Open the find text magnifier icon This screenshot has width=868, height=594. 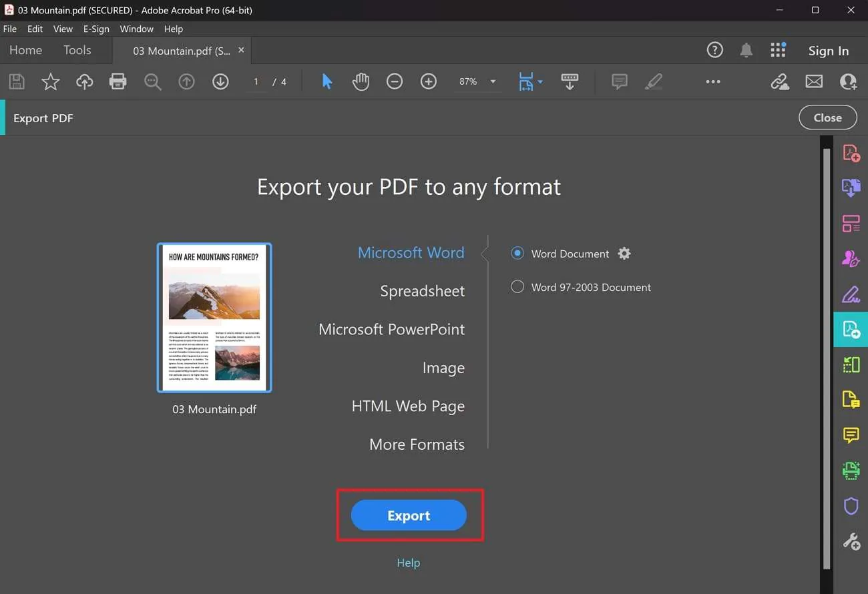click(153, 81)
